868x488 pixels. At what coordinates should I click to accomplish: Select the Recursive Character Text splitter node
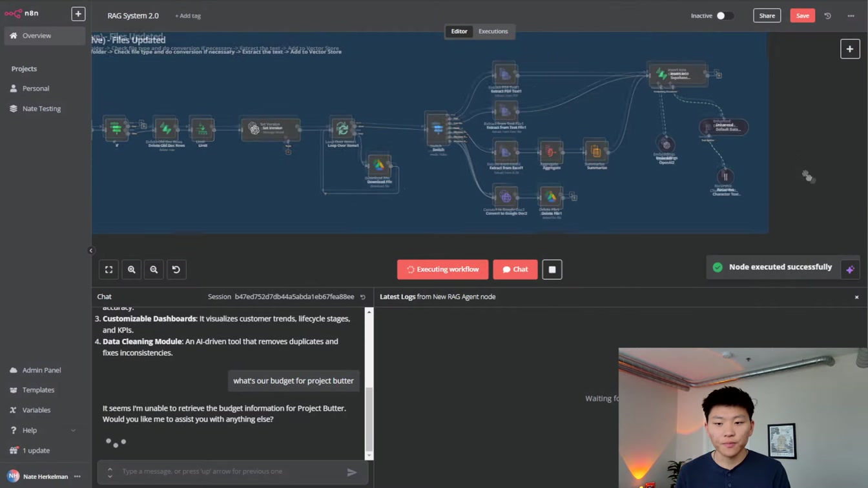725,176
